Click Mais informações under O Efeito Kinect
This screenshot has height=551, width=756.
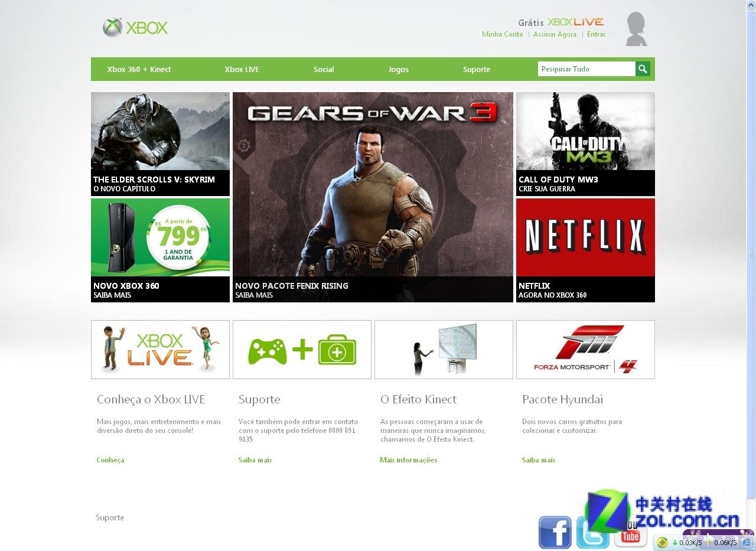point(409,460)
